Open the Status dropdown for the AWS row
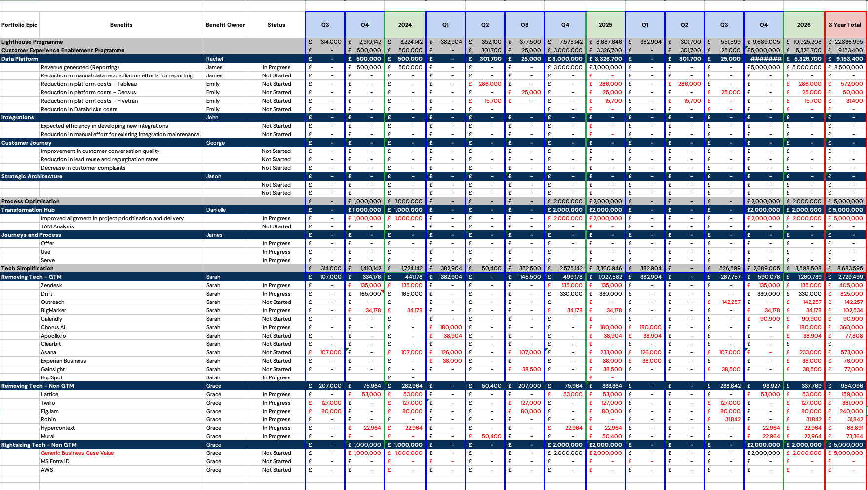 pyautogui.click(x=276, y=470)
